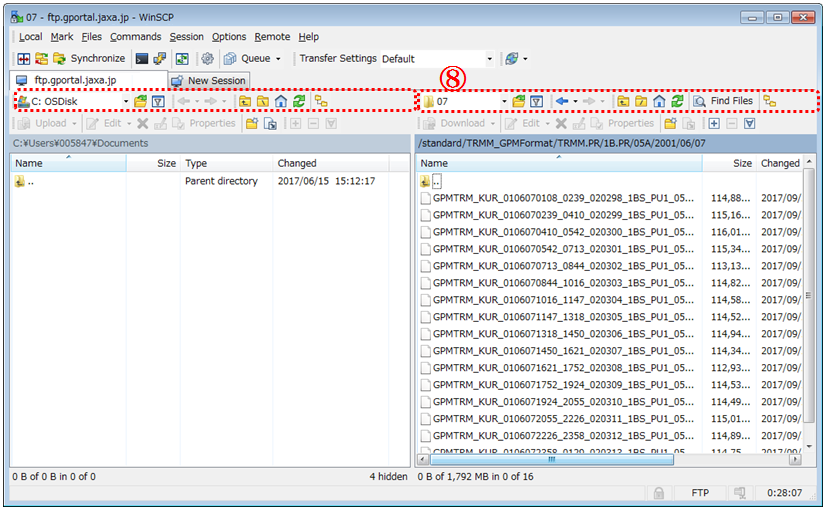827x510 pixels.
Task: Create new remote folder icon
Action: (670, 123)
